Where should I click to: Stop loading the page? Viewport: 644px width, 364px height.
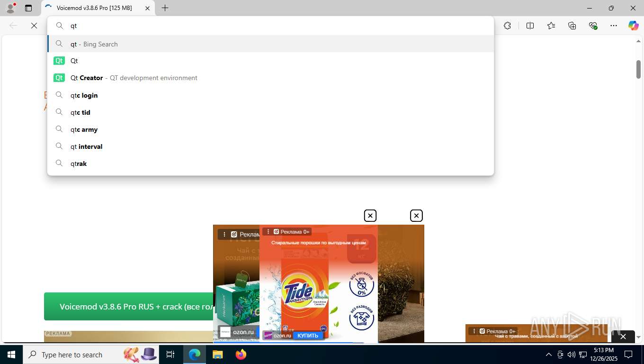(34, 26)
